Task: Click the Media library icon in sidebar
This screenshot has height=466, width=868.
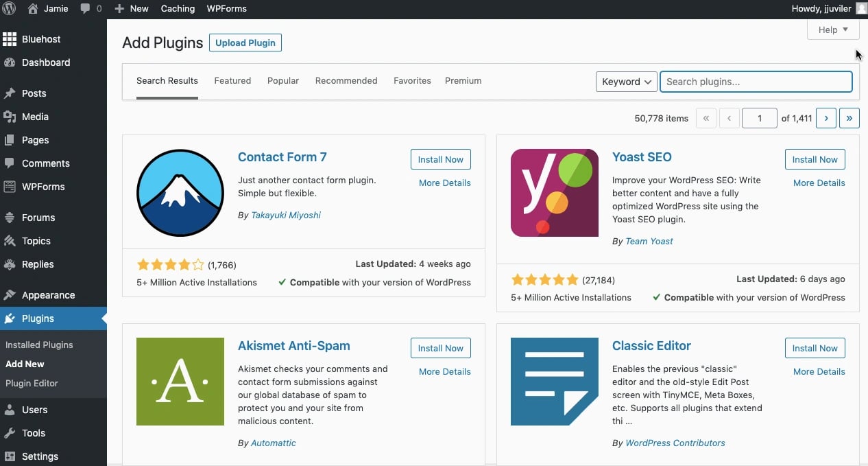Action: point(10,117)
